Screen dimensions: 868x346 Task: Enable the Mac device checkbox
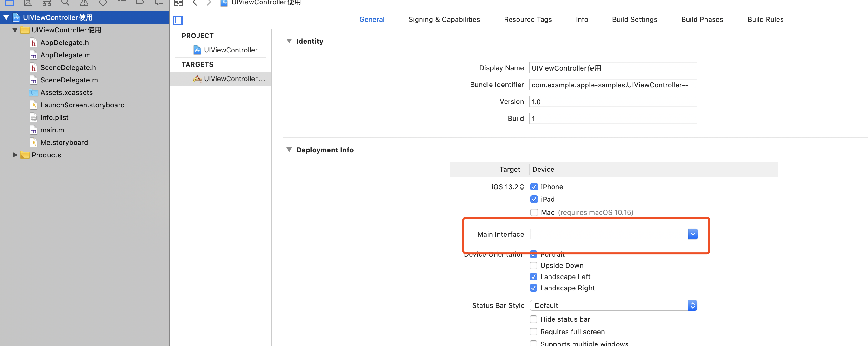pyautogui.click(x=534, y=212)
